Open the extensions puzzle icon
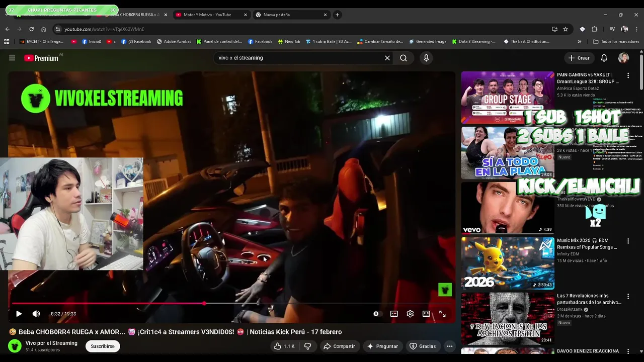Image resolution: width=644 pixels, height=362 pixels. (x=594, y=29)
